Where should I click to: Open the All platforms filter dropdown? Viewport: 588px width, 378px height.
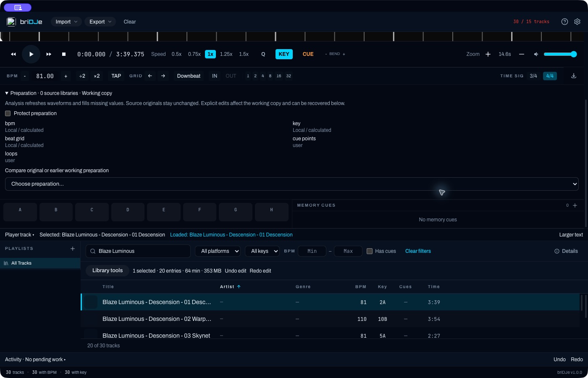pos(218,251)
